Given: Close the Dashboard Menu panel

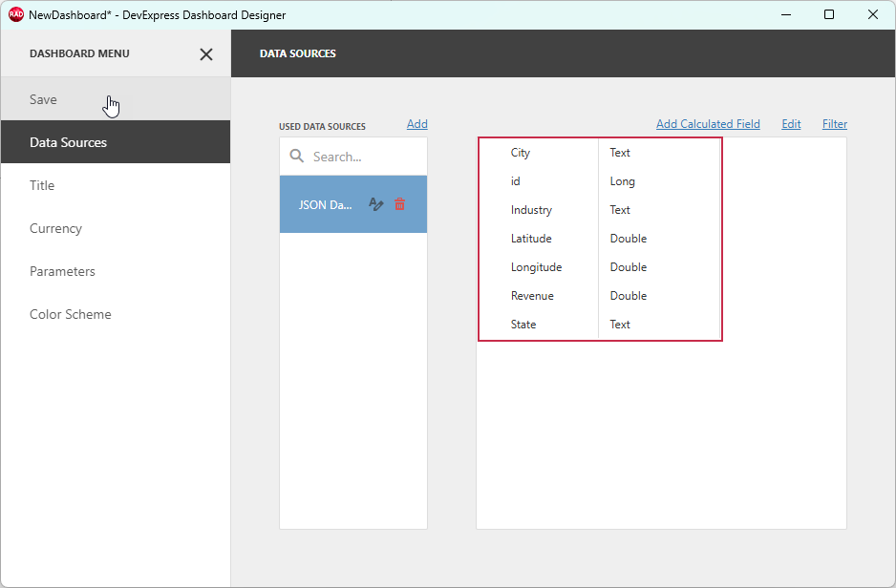Looking at the screenshot, I should tap(206, 54).
